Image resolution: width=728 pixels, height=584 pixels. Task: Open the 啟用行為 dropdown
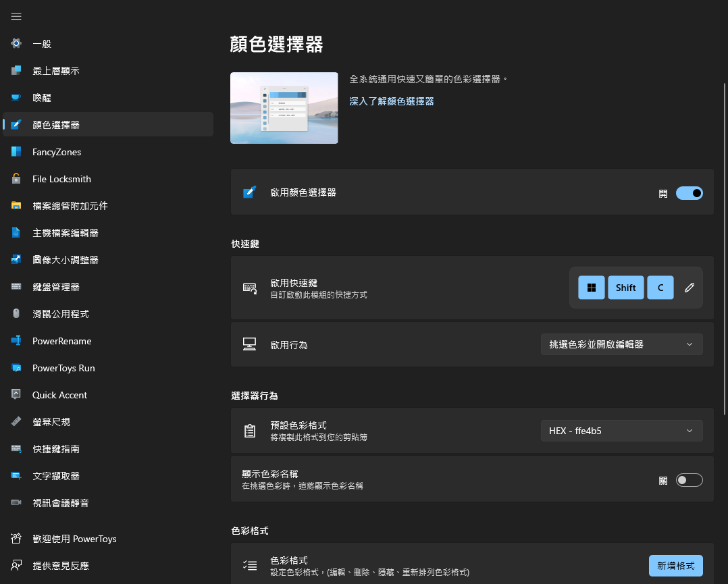tap(621, 344)
